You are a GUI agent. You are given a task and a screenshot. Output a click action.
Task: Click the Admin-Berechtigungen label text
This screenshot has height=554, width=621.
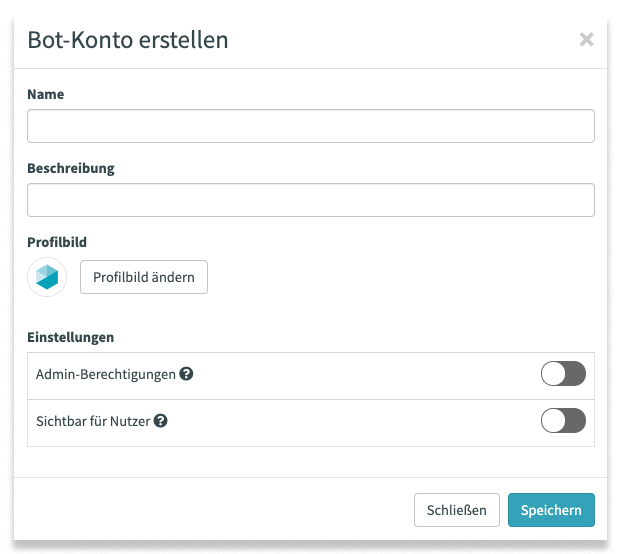(106, 375)
